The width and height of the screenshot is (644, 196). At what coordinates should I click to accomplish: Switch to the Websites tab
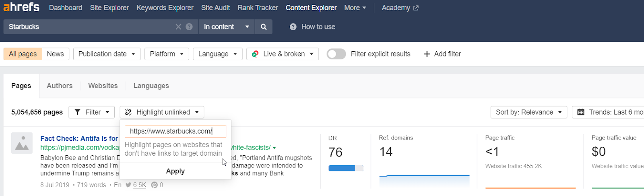click(103, 85)
